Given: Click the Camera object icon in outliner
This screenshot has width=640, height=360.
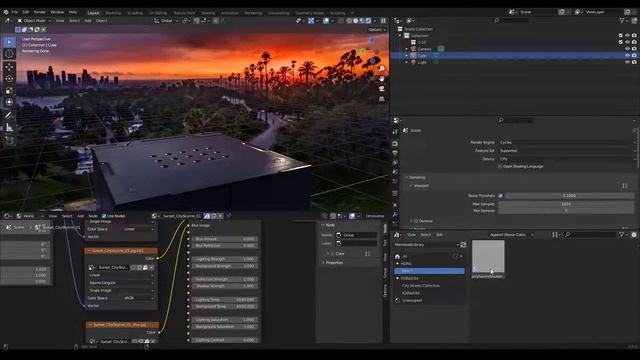Looking at the screenshot, I should (413, 49).
